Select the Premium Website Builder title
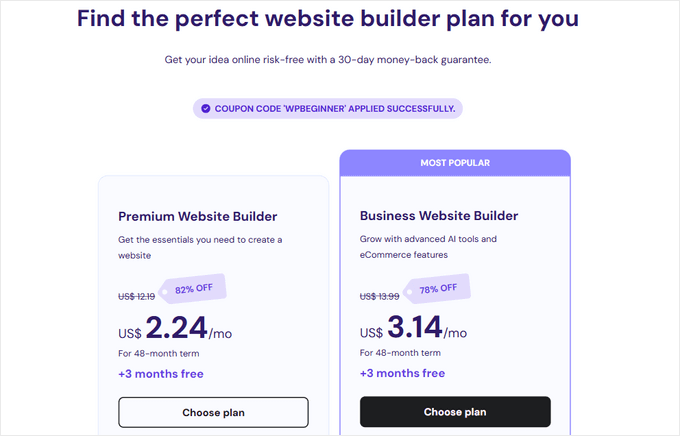The height and width of the screenshot is (436, 680). 198,216
